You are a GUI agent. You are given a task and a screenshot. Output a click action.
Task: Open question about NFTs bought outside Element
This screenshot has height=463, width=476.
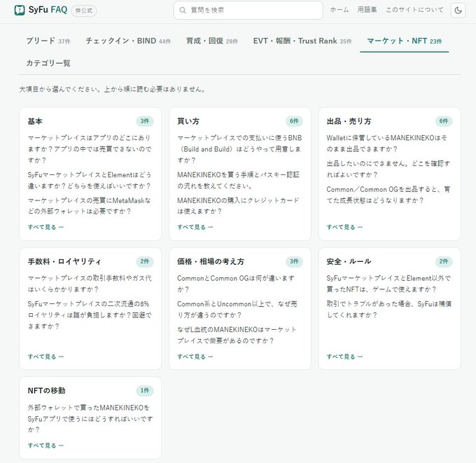(389, 284)
